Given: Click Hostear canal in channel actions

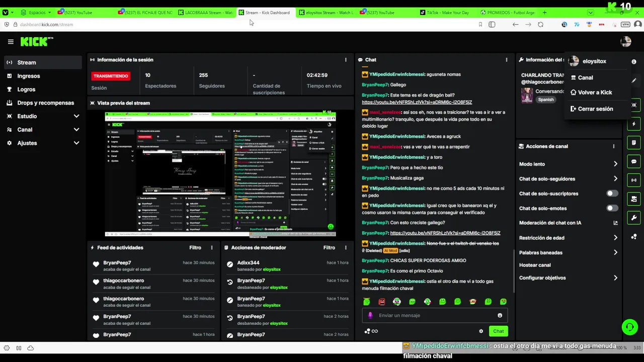Looking at the screenshot, I should [x=535, y=265].
